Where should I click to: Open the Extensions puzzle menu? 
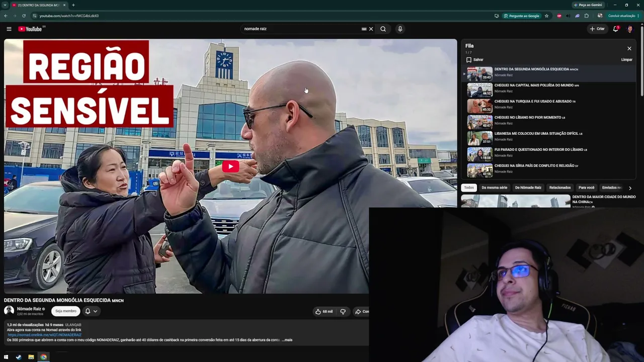tap(586, 16)
